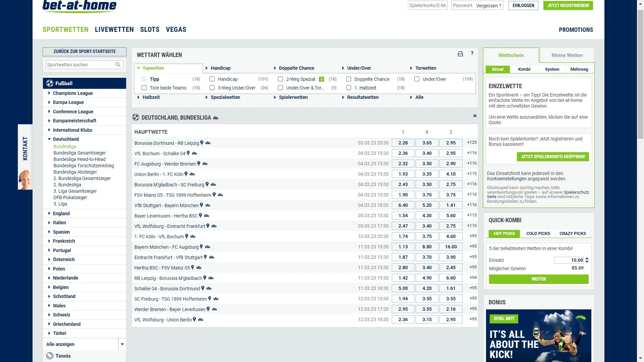Click location pin for Bayer Leverkusen - Hertha BSC
Image resolution: width=644 pixels, height=362 pixels.
(201, 216)
